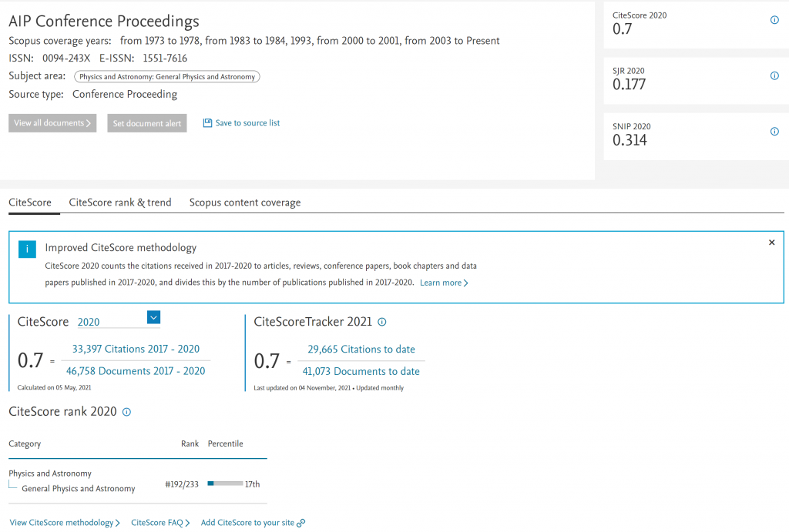Image resolution: width=789 pixels, height=532 pixels.
Task: Select the General Physics and Astronomy subject tag
Action: point(167,77)
